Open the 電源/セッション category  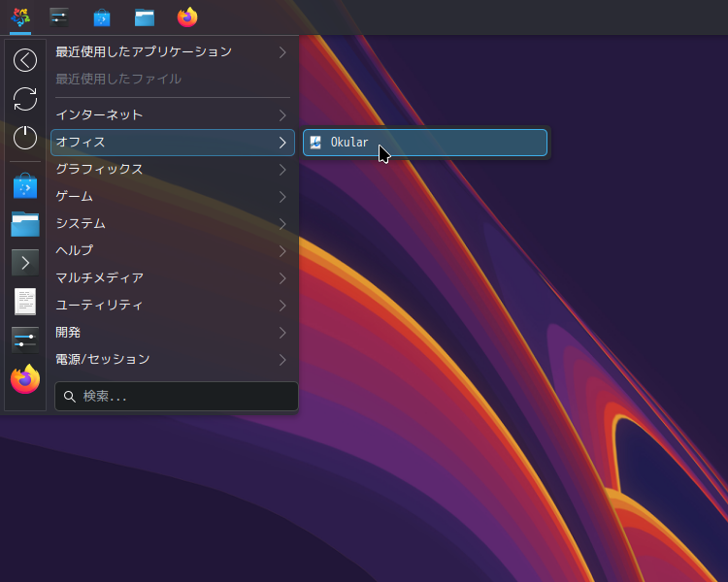point(172,360)
